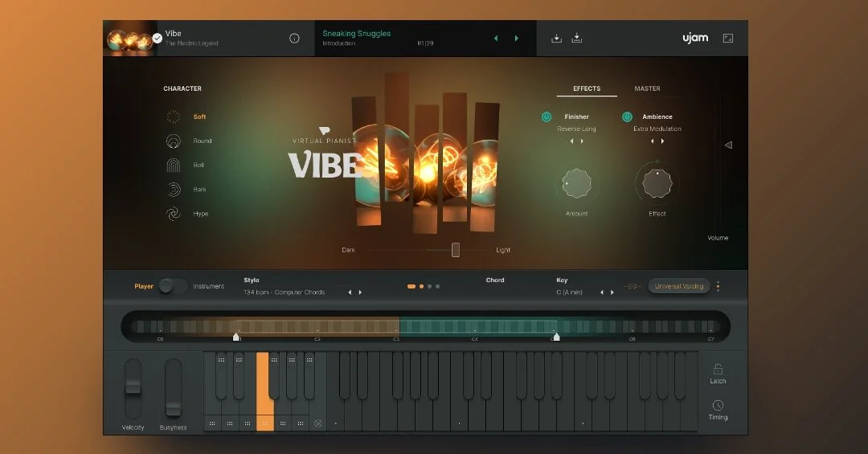Select next Finisher type arrow
The height and width of the screenshot is (454, 868).
point(582,141)
